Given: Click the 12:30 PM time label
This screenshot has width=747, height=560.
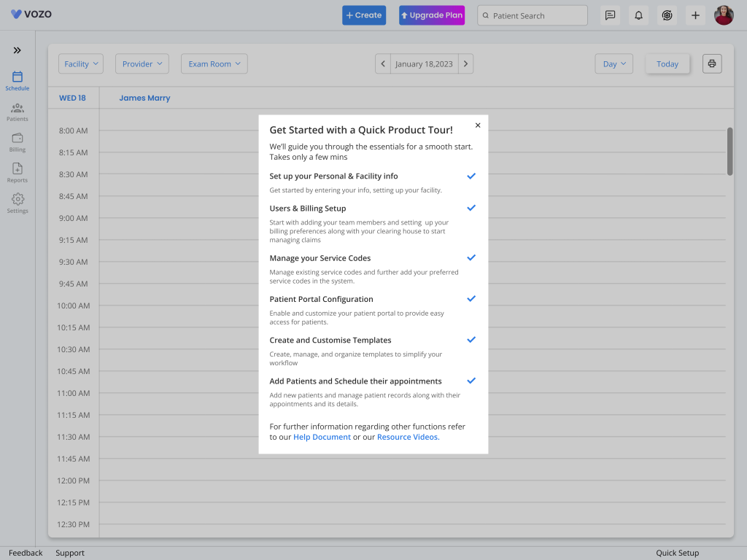Looking at the screenshot, I should [x=74, y=525].
